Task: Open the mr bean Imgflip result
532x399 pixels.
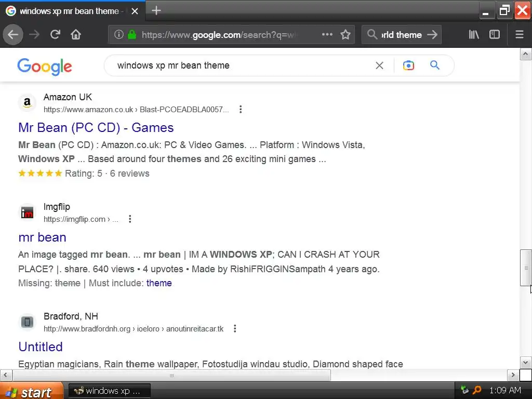Action: 43,237
